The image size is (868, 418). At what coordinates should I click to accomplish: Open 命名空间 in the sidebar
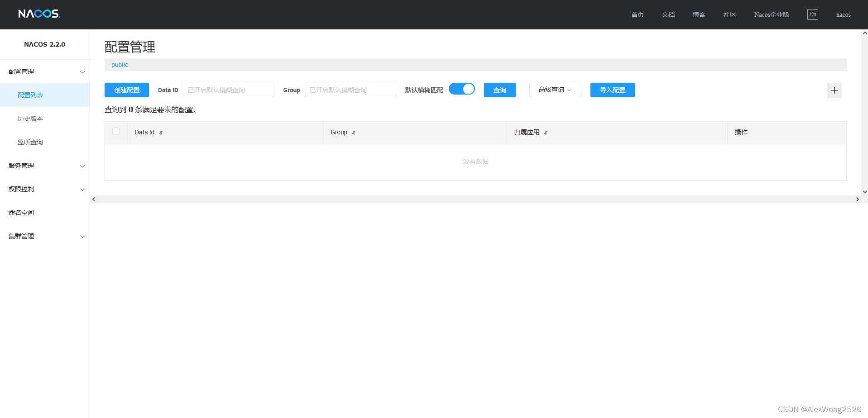[45, 213]
